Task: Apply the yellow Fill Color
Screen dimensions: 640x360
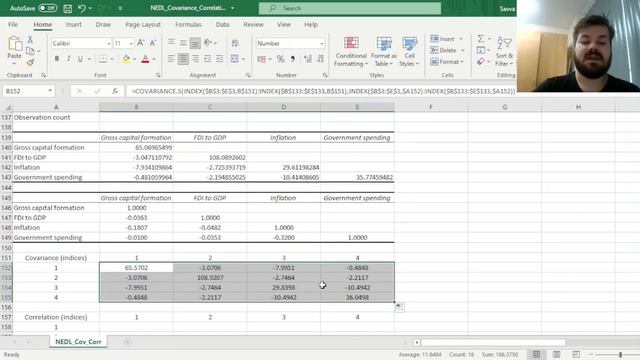Action: click(x=126, y=59)
